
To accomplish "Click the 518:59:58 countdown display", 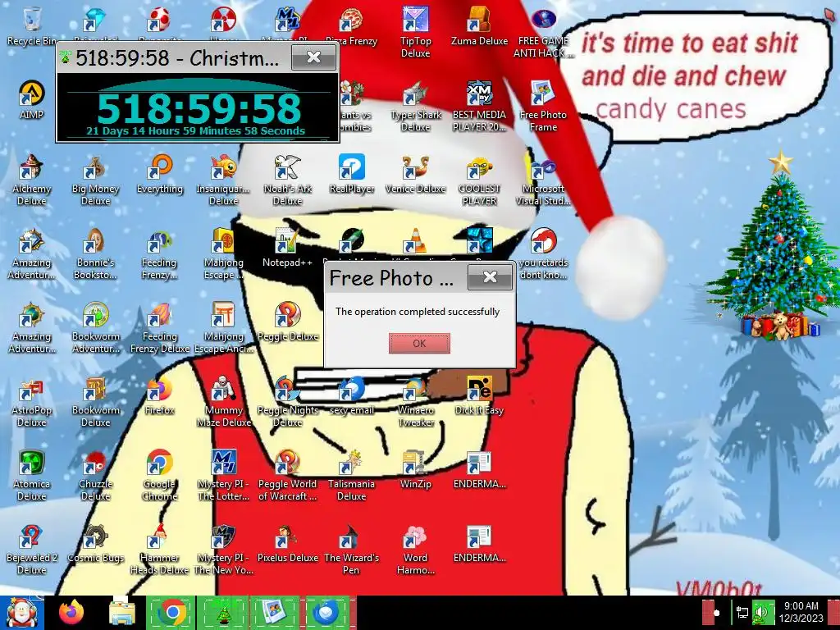I will (x=199, y=109).
